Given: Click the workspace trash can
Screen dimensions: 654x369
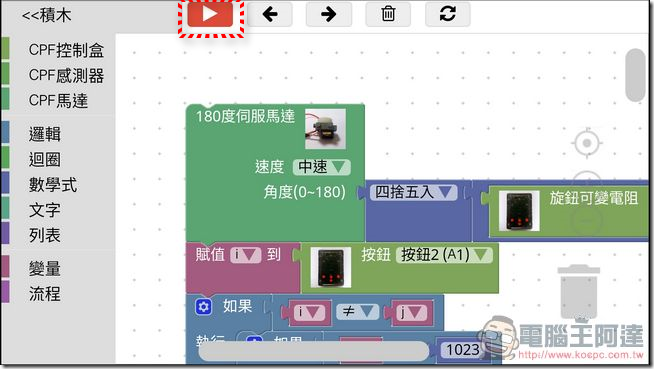Looking at the screenshot, I should tap(579, 293).
